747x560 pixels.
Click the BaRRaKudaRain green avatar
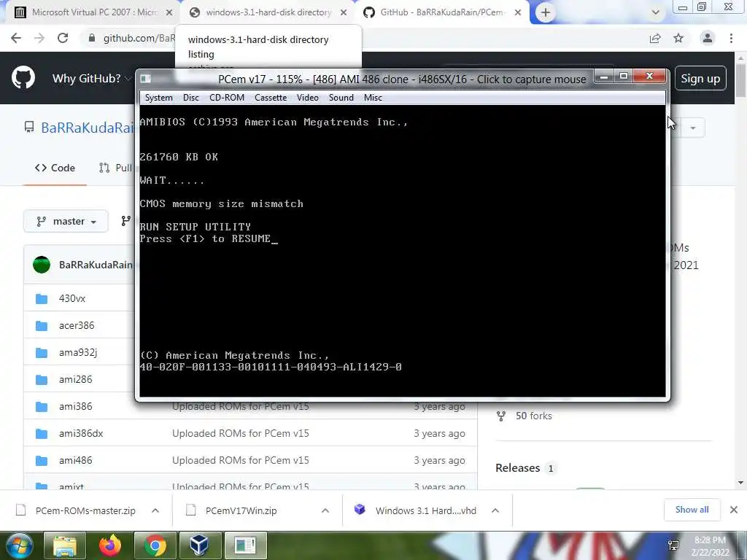(42, 265)
